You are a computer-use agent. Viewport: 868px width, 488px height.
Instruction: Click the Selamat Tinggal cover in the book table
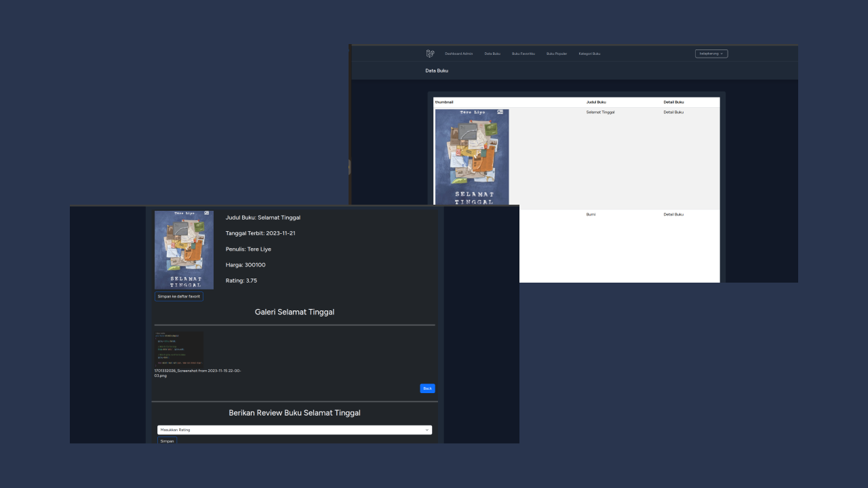click(472, 157)
